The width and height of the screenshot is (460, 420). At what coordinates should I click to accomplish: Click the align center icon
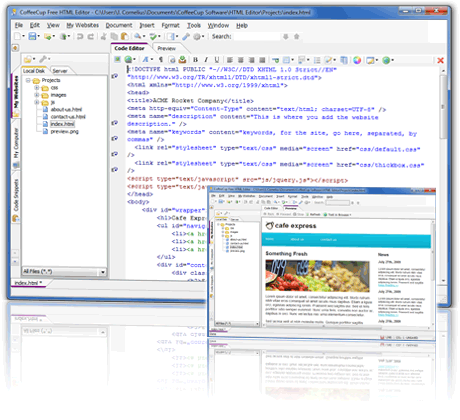pos(241,60)
